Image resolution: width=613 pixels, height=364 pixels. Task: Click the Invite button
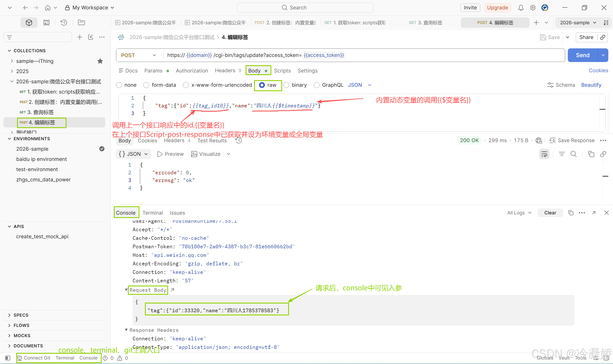click(x=470, y=8)
